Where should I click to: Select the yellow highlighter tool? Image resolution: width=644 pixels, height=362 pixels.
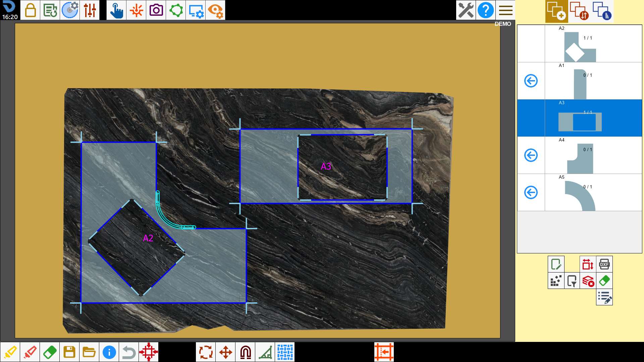pos(10,352)
